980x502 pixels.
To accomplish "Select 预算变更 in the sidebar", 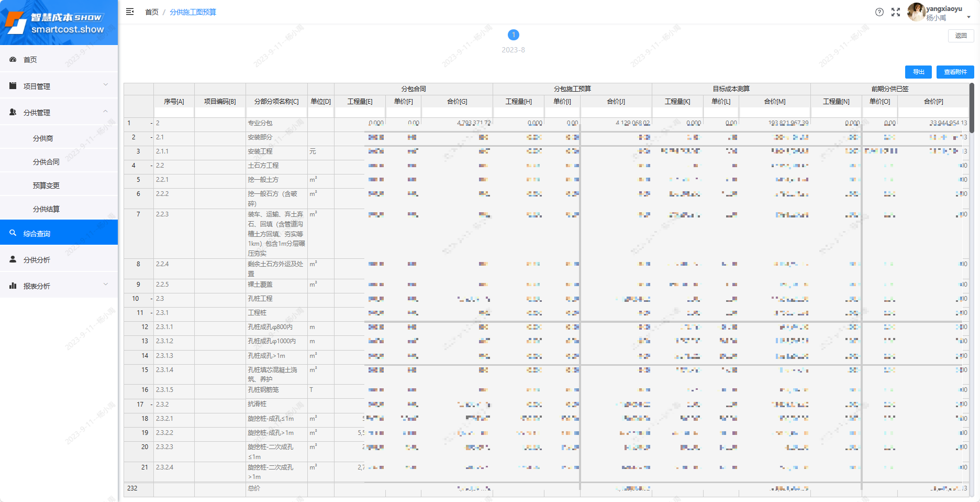I will pyautogui.click(x=46, y=185).
